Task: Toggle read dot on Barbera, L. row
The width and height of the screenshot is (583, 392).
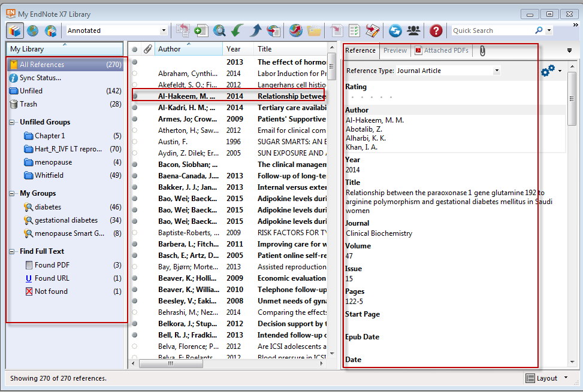Action: (135, 244)
